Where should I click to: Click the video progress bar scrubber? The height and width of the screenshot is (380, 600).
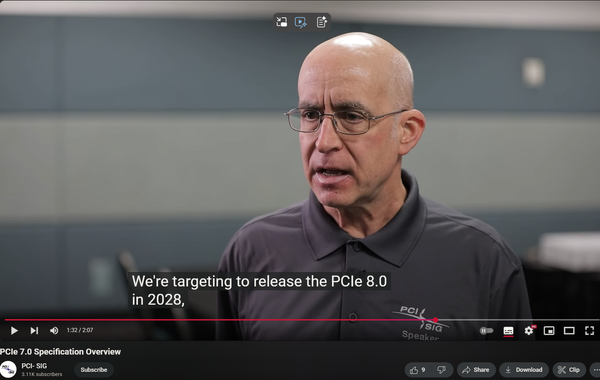pyautogui.click(x=435, y=320)
